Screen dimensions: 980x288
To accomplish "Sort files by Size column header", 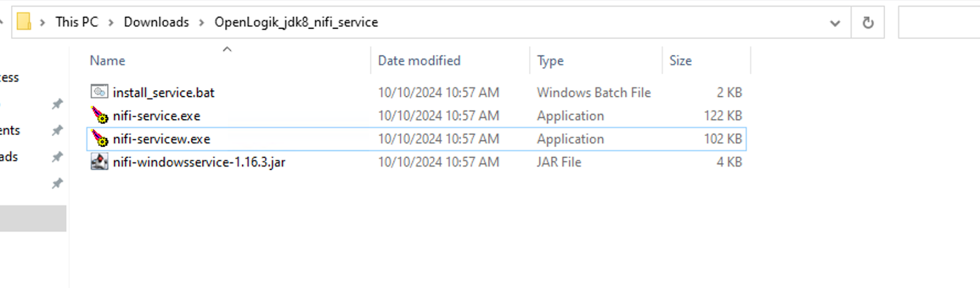I will coord(680,61).
